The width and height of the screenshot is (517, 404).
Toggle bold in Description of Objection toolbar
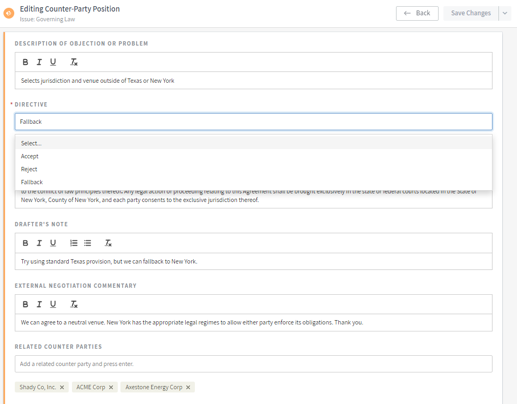(25, 62)
